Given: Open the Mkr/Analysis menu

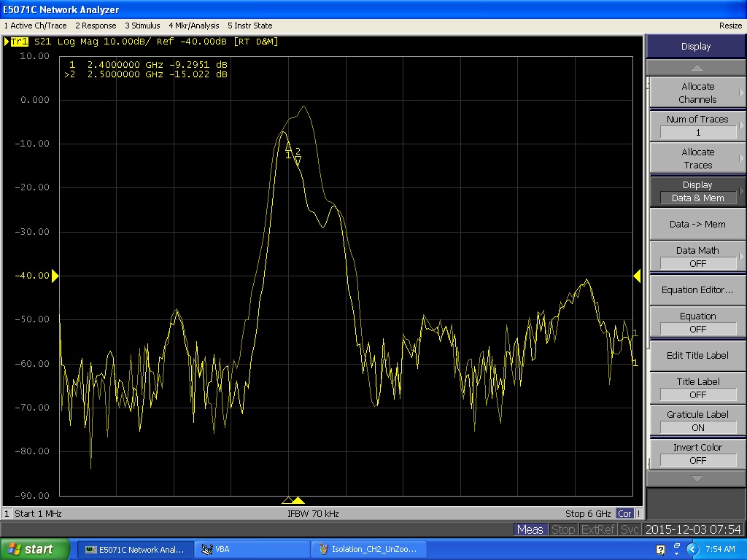Looking at the screenshot, I should pyautogui.click(x=193, y=26).
